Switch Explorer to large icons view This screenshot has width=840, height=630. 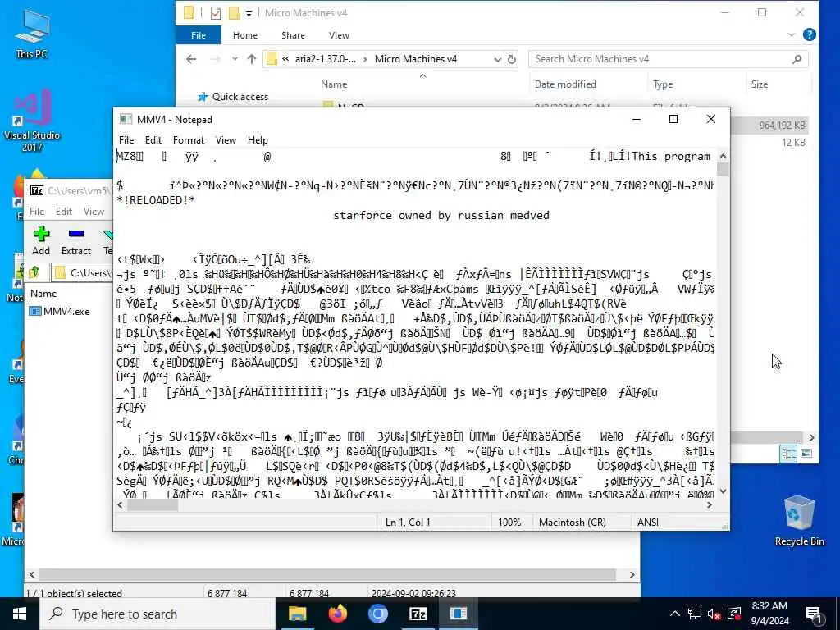(x=806, y=454)
